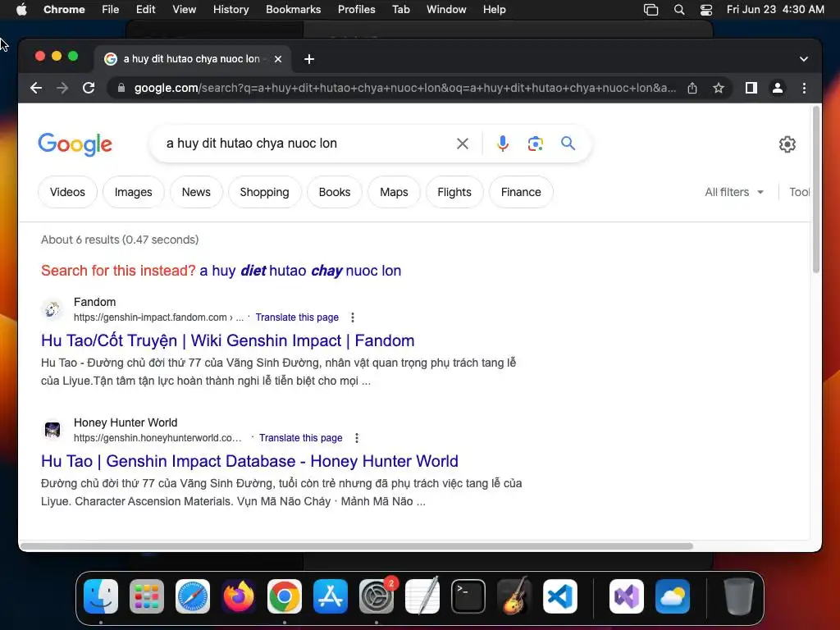Viewport: 840px width, 630px height.
Task: Expand tab search chevron in tab strip
Action: tap(804, 59)
